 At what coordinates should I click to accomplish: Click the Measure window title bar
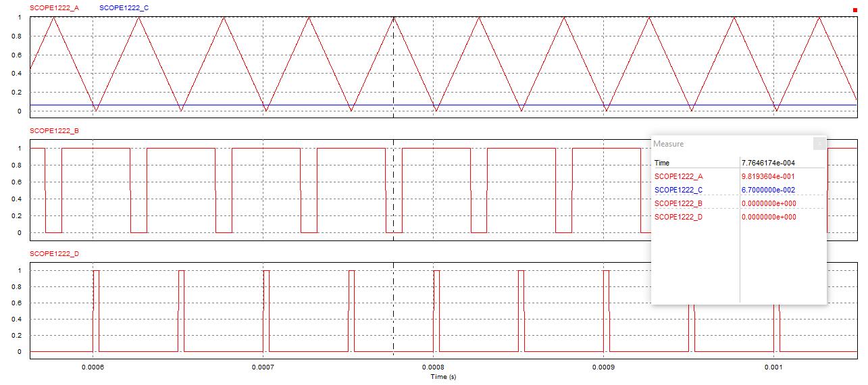pyautogui.click(x=738, y=143)
